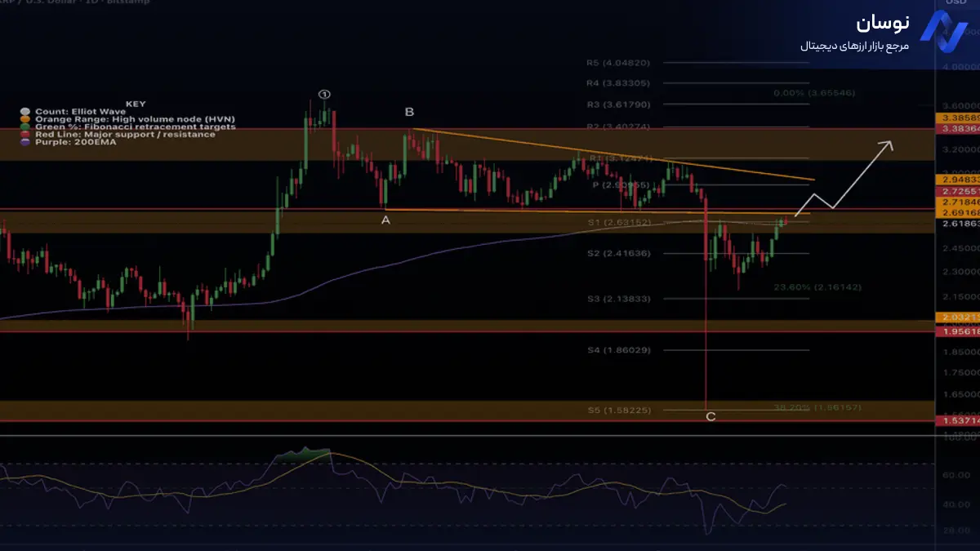Click the white projection arrow head
Image resolution: width=980 pixels, height=551 pixels.
pyautogui.click(x=889, y=145)
